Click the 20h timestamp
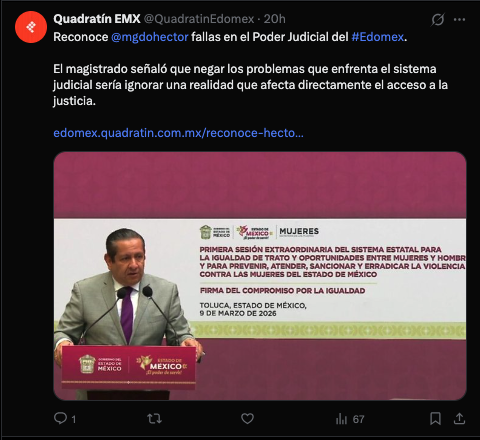 [x=275, y=19]
